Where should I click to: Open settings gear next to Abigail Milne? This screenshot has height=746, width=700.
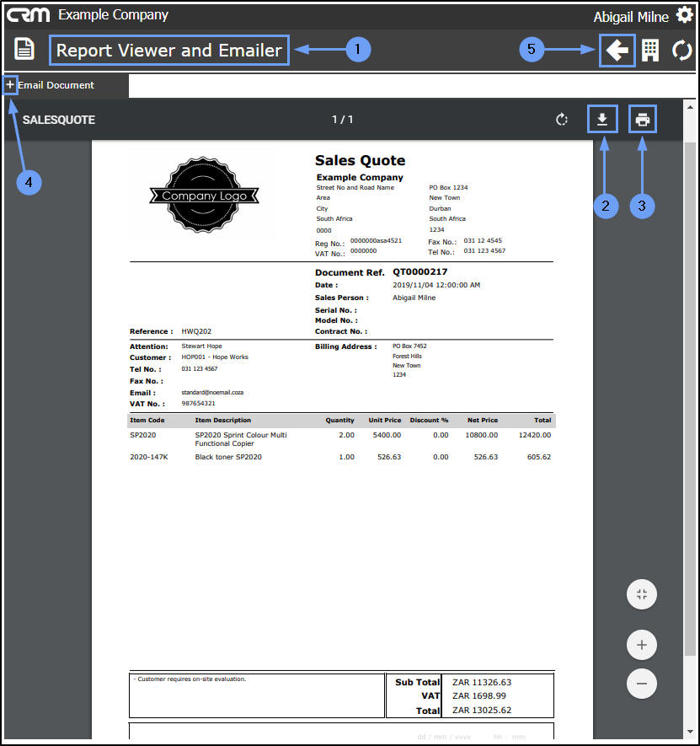[684, 15]
